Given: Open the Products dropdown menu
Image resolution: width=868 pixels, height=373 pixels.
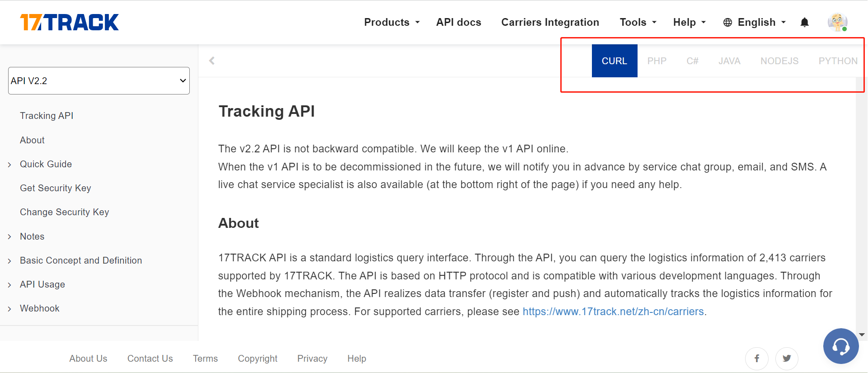Looking at the screenshot, I should point(392,22).
